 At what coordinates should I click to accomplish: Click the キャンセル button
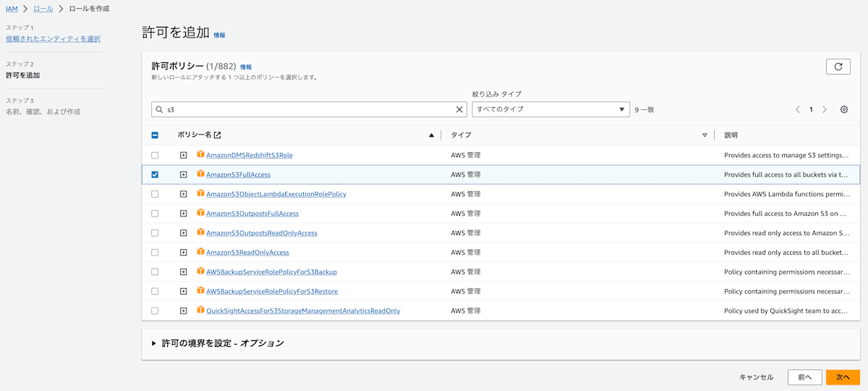click(x=757, y=377)
